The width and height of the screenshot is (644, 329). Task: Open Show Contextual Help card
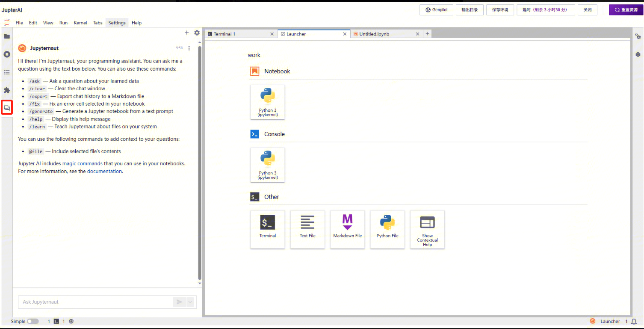[427, 229]
